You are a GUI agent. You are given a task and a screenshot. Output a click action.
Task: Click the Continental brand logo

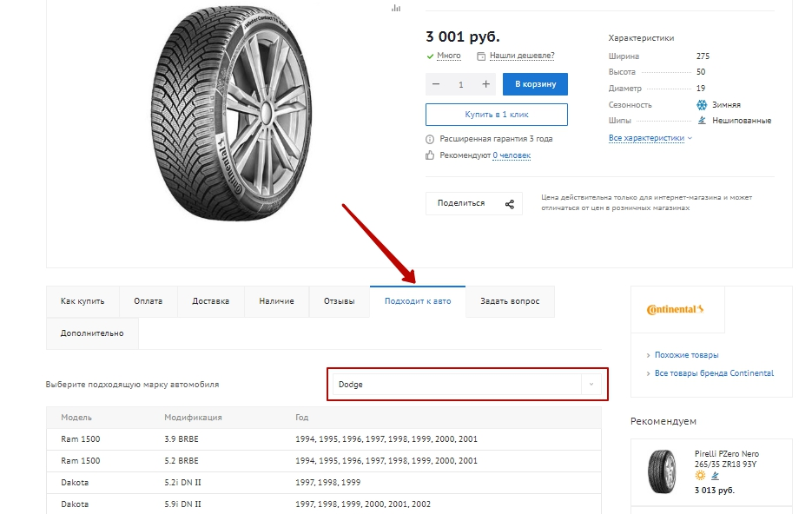676,310
